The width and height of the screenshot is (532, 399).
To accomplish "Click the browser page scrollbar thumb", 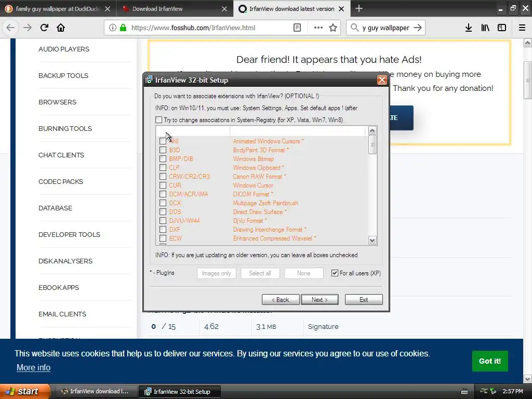I will [528, 80].
